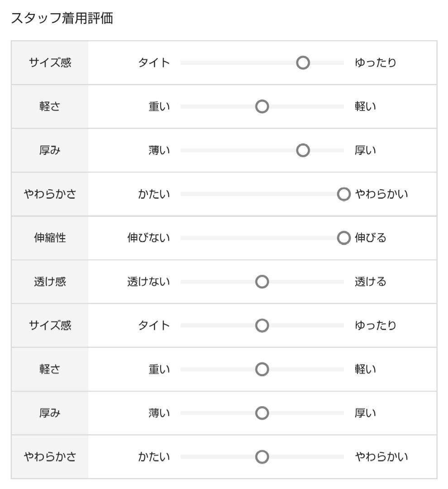The width and height of the screenshot is (448, 489).
Task: Click 厚み slider handle set toward 厚い
Action: [303, 150]
